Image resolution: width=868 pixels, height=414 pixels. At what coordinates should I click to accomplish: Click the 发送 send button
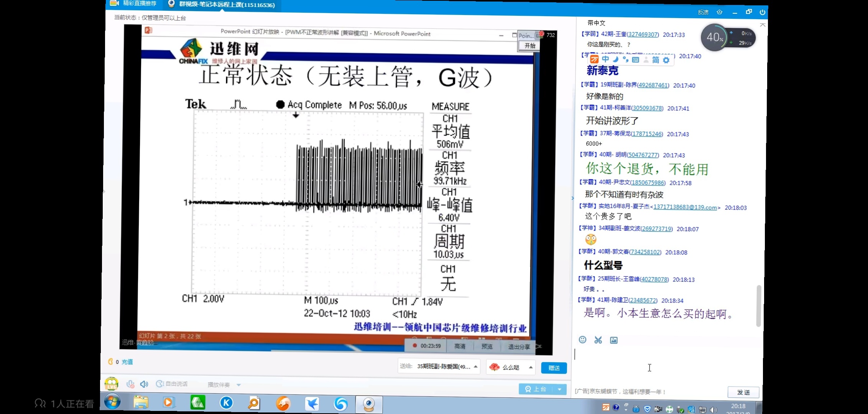point(743,392)
